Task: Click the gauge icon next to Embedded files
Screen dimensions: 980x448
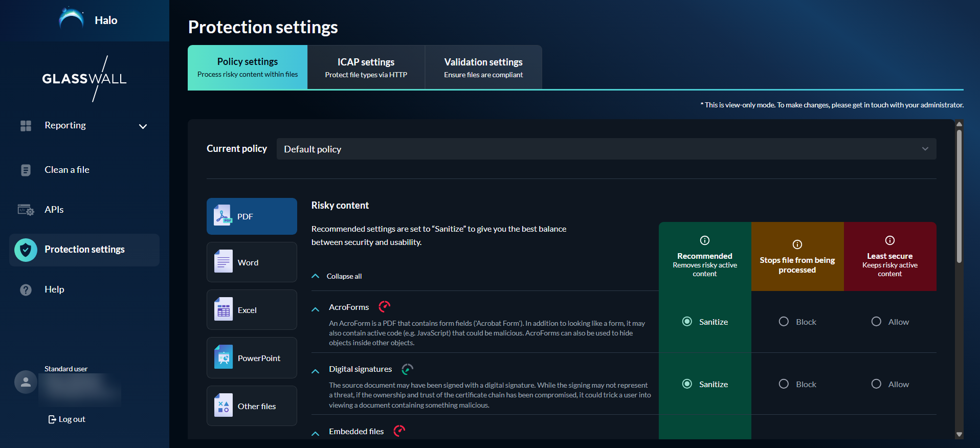Action: click(x=399, y=431)
